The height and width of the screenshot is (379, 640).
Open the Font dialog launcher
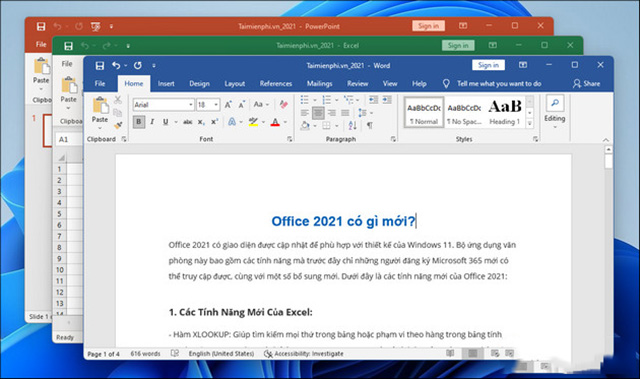[289, 139]
